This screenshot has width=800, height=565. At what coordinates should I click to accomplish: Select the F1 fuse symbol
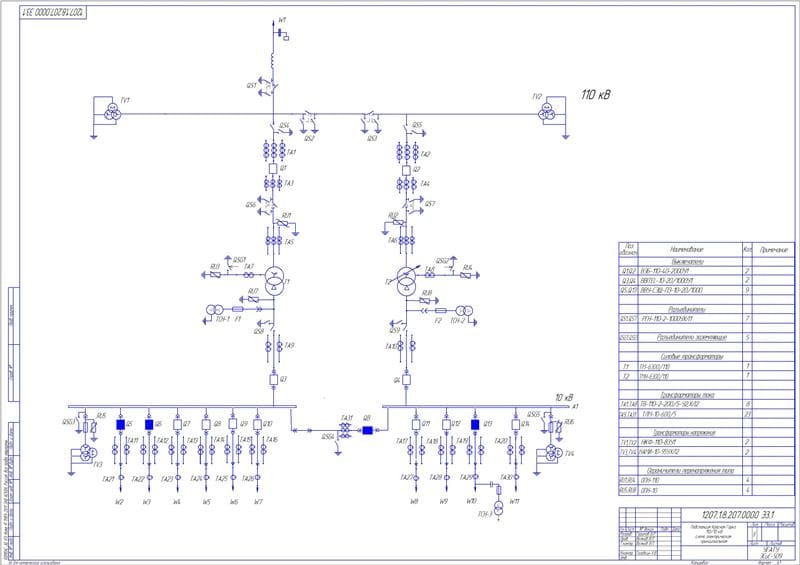tap(237, 309)
